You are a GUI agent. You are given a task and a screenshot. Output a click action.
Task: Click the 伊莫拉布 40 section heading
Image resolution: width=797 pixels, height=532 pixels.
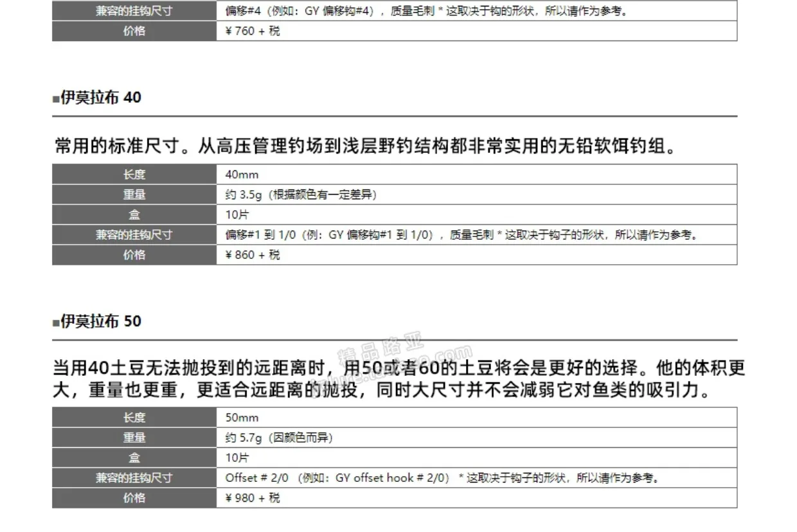coord(100,98)
